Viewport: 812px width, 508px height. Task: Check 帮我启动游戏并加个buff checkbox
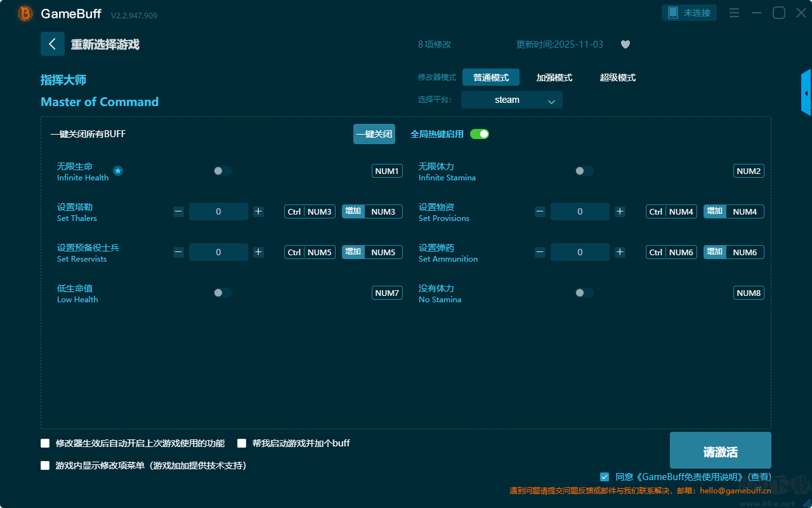[242, 443]
